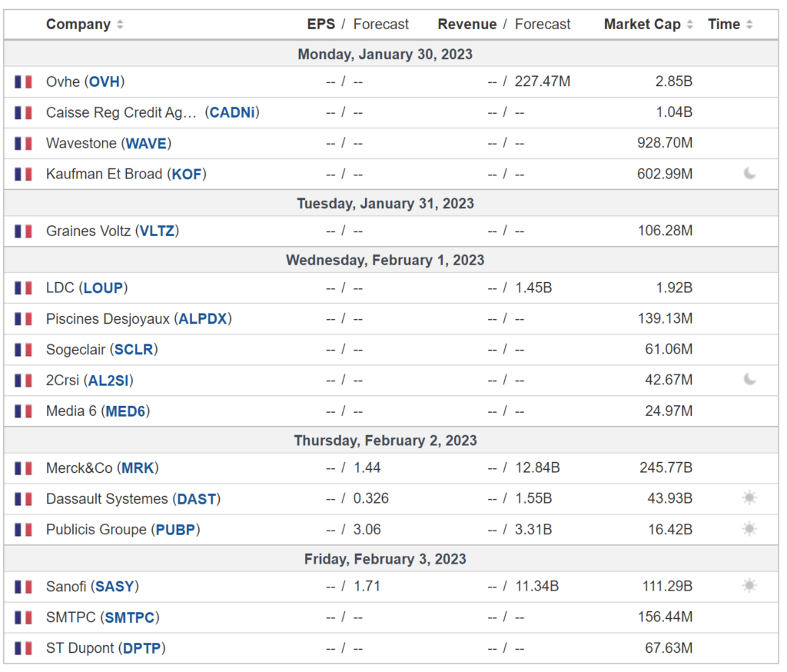Viewport: 787px width, 672px height.
Task: Click French flag next to Kaufman Et Broad
Action: pyautogui.click(x=23, y=175)
